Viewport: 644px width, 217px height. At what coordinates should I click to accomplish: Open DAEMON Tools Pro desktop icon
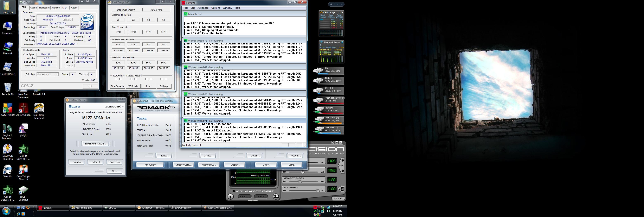7,149
